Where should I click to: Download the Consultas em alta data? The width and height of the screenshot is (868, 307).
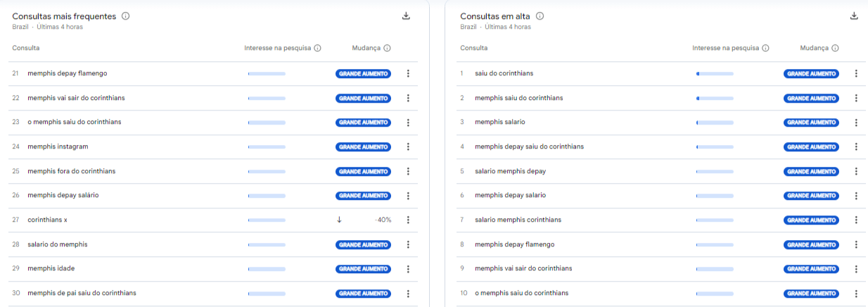click(x=854, y=16)
